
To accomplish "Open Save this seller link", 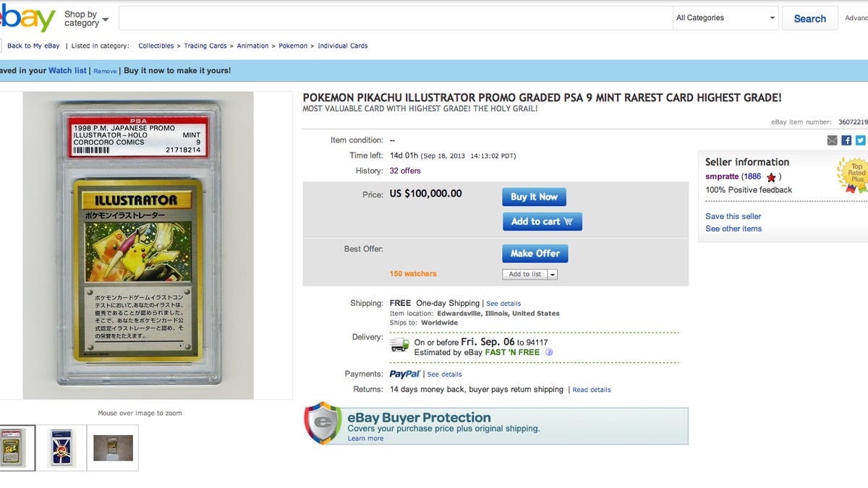I will [x=733, y=216].
